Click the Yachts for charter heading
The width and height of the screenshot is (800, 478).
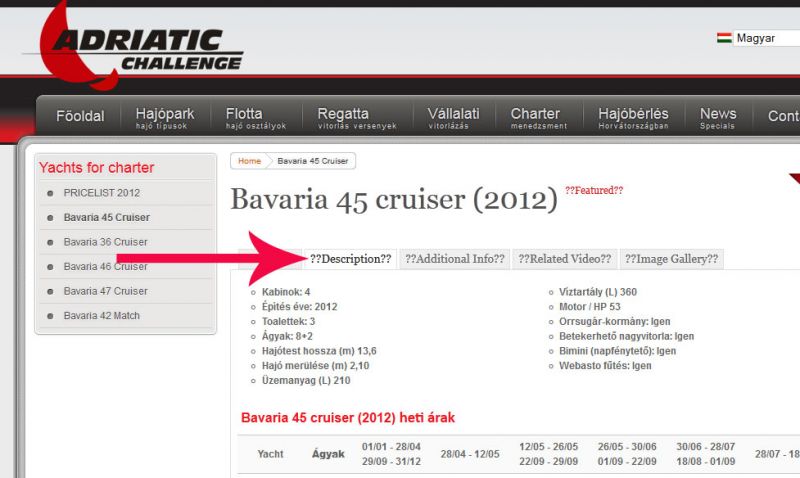pos(96,167)
